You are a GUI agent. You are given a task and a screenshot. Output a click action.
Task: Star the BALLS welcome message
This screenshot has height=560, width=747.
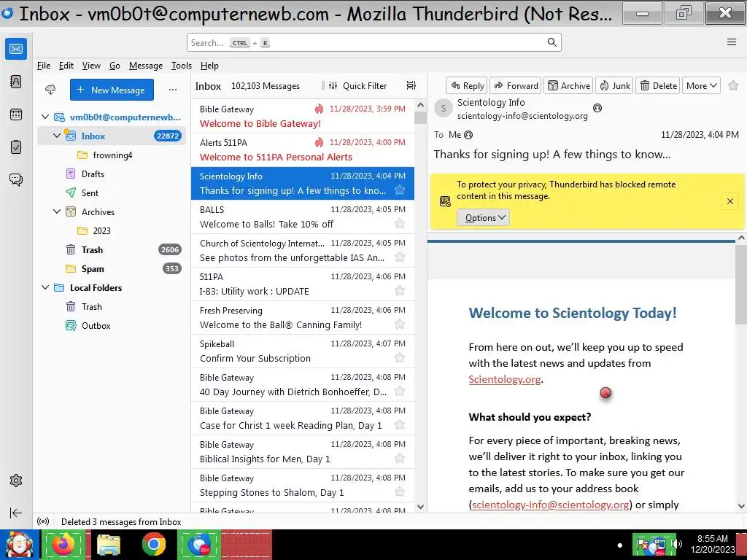400,223
